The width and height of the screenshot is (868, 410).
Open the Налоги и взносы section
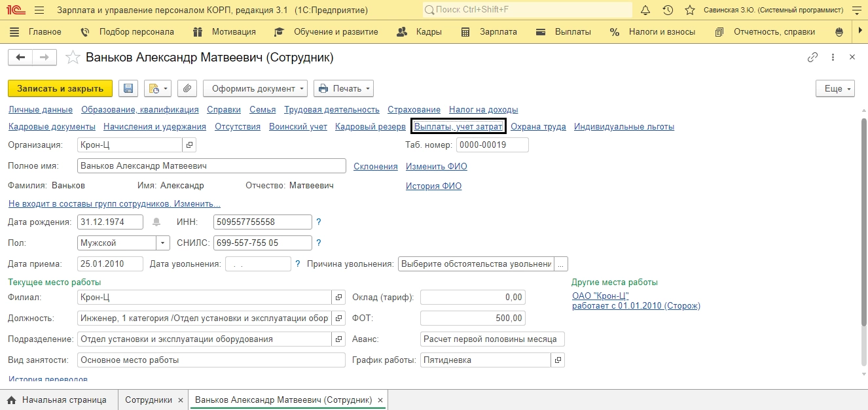(653, 31)
